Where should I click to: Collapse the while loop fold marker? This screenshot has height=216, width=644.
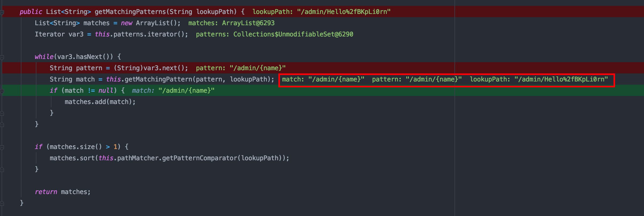(x=2, y=57)
